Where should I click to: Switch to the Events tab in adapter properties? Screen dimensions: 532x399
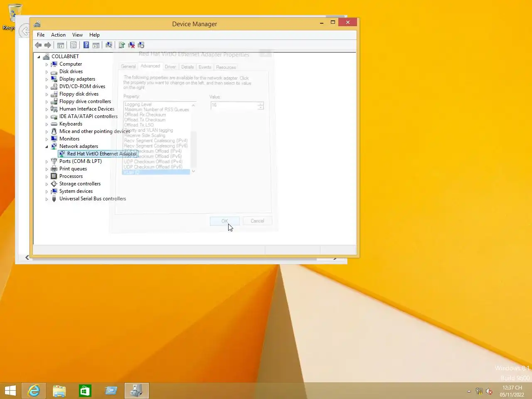pos(205,67)
